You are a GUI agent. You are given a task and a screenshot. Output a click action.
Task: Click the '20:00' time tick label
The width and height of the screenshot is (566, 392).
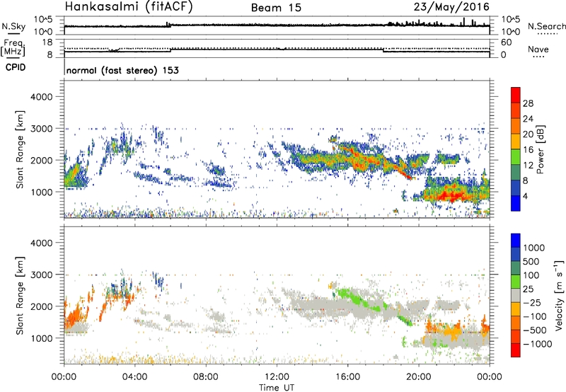click(x=418, y=377)
